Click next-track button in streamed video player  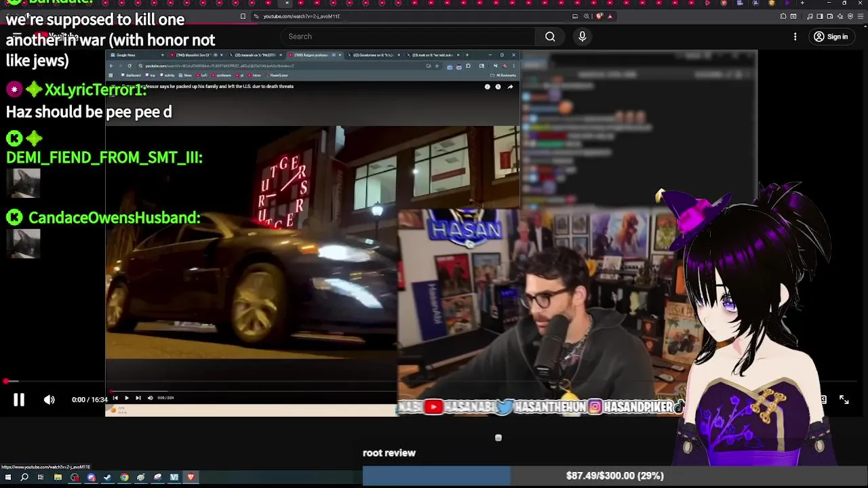coord(138,398)
